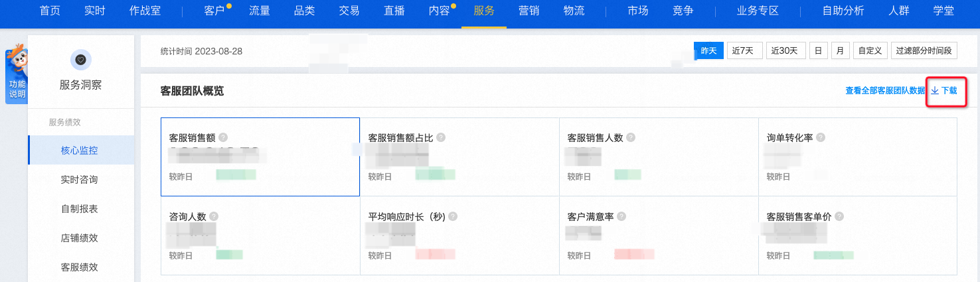Select the 客服销售人数 metric card
Viewport: 980px width, 282px height.
(x=659, y=157)
